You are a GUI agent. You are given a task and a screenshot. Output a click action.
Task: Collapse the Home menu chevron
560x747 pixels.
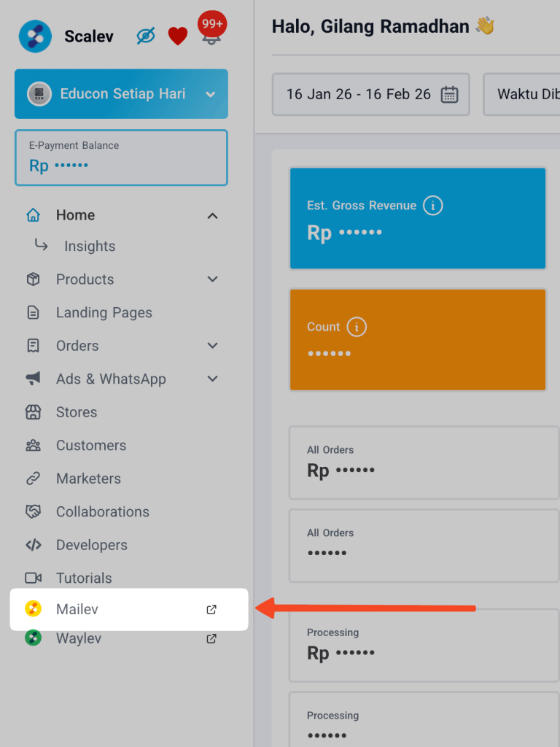coord(212,215)
